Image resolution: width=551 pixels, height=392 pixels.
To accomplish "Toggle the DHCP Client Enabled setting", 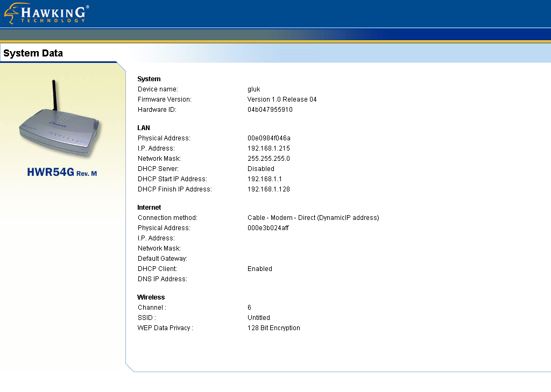I will tap(259, 268).
